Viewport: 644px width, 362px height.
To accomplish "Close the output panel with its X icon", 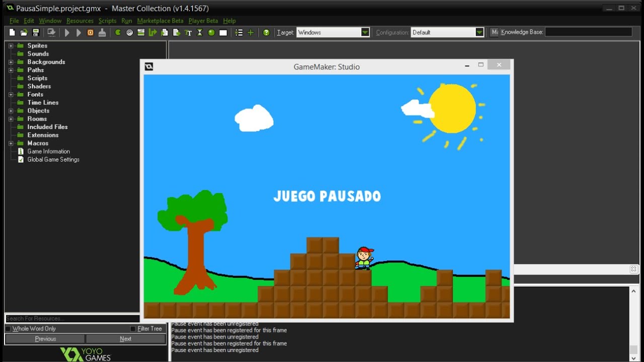I will coord(633,269).
